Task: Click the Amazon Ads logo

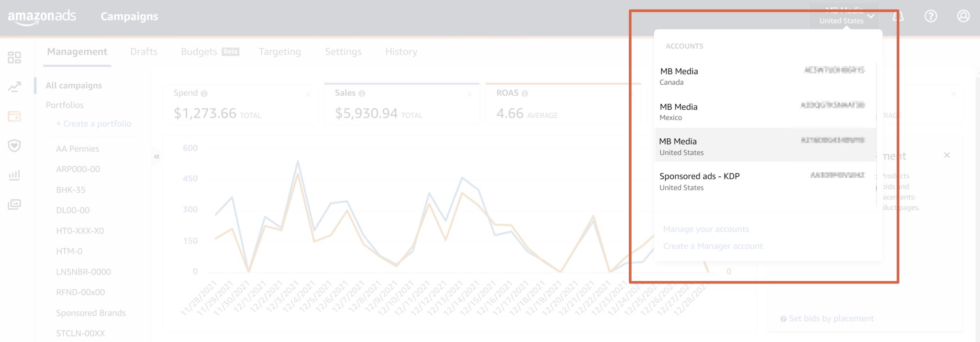Action: pos(42,17)
